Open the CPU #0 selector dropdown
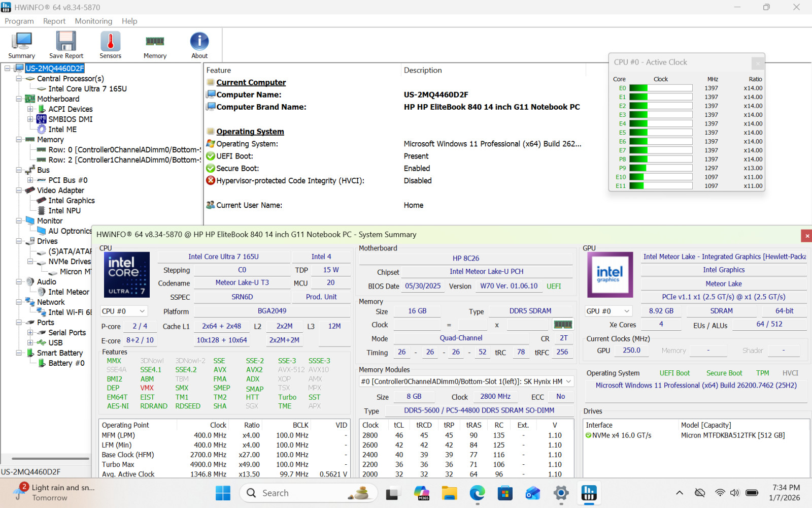Image resolution: width=812 pixels, height=508 pixels. pyautogui.click(x=124, y=311)
